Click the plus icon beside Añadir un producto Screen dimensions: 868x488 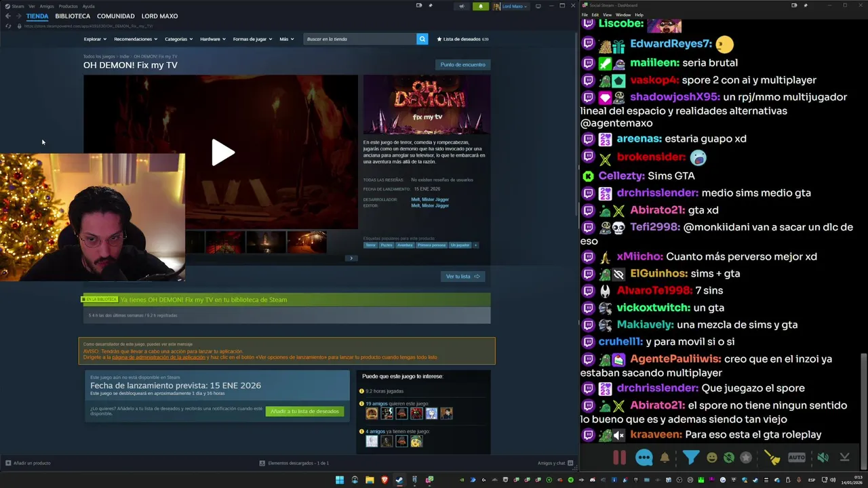tap(8, 463)
